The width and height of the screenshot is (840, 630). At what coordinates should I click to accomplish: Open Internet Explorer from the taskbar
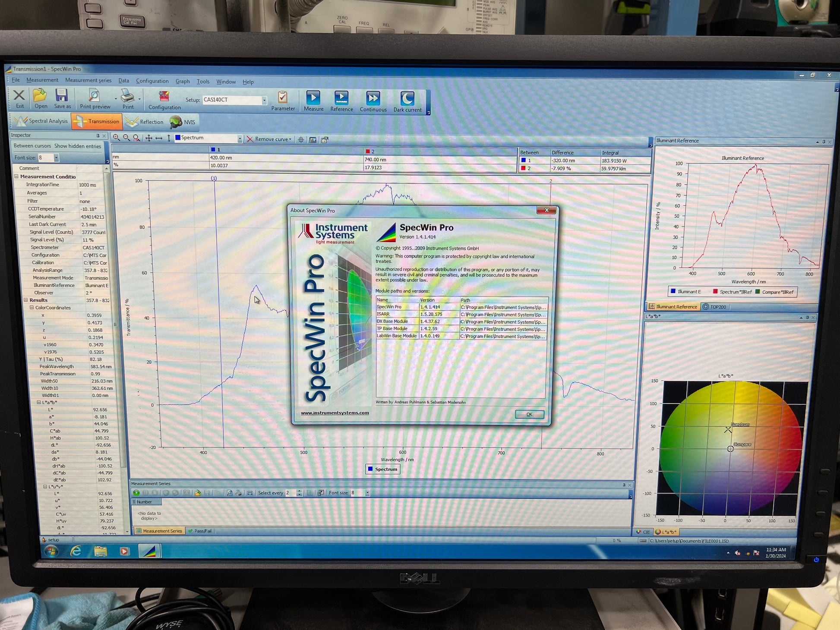tap(76, 551)
